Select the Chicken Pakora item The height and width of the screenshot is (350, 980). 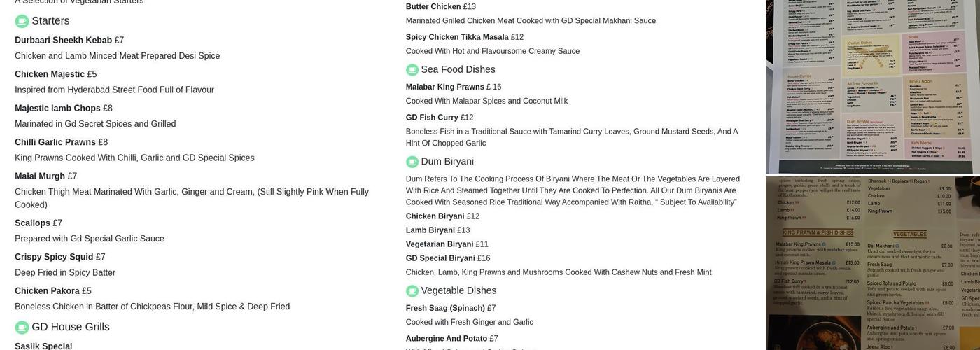(47, 291)
